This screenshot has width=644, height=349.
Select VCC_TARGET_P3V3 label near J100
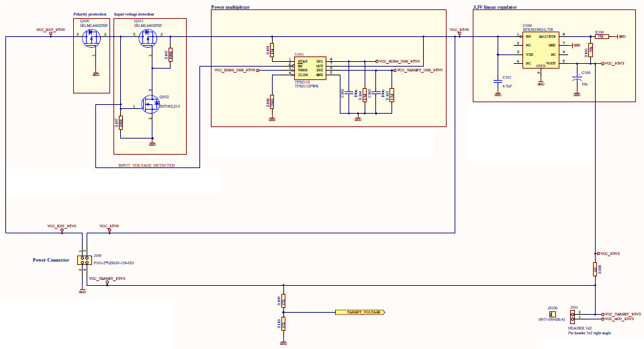pyautogui.click(x=107, y=278)
